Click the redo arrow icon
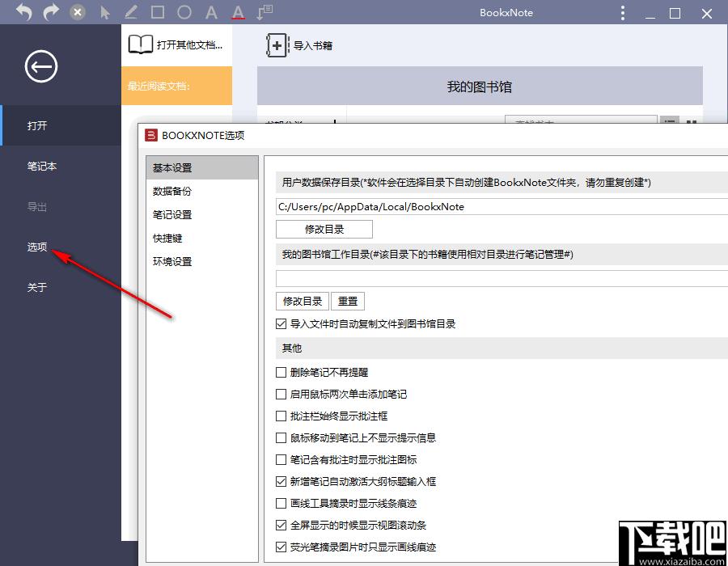 pyautogui.click(x=51, y=12)
